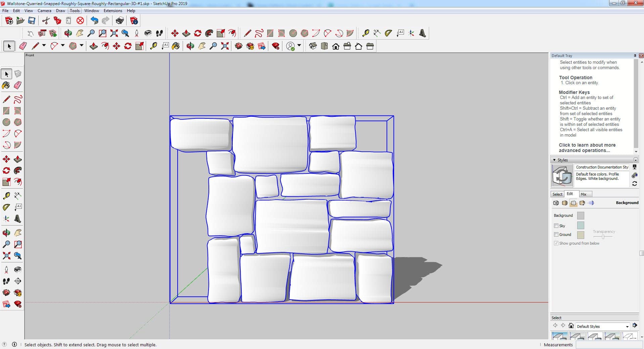Collapse the Styles panel
The image size is (644, 349).
tap(554, 160)
